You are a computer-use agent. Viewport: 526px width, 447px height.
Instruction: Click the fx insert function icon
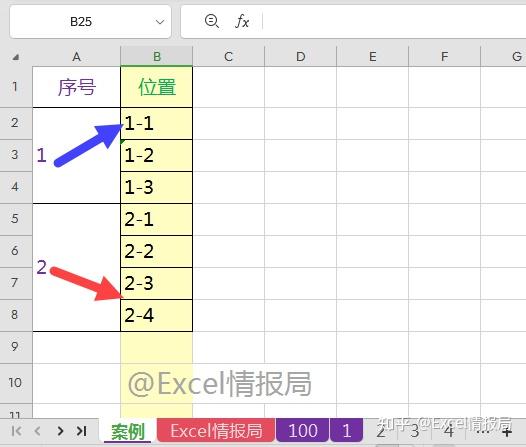242,21
